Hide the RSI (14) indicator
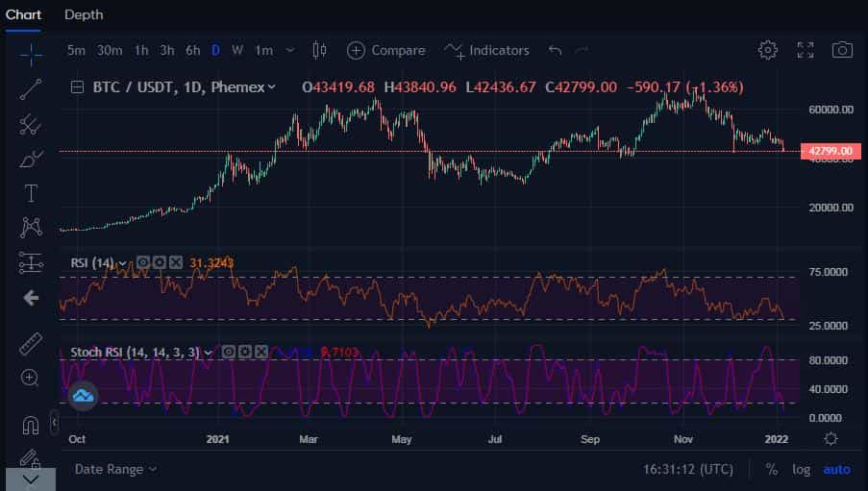 pyautogui.click(x=143, y=262)
